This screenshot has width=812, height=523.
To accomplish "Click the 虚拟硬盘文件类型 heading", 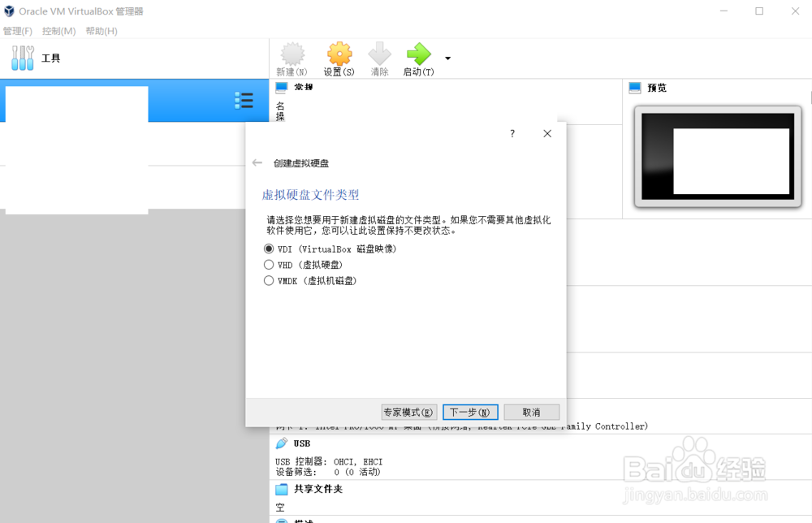I will 310,195.
